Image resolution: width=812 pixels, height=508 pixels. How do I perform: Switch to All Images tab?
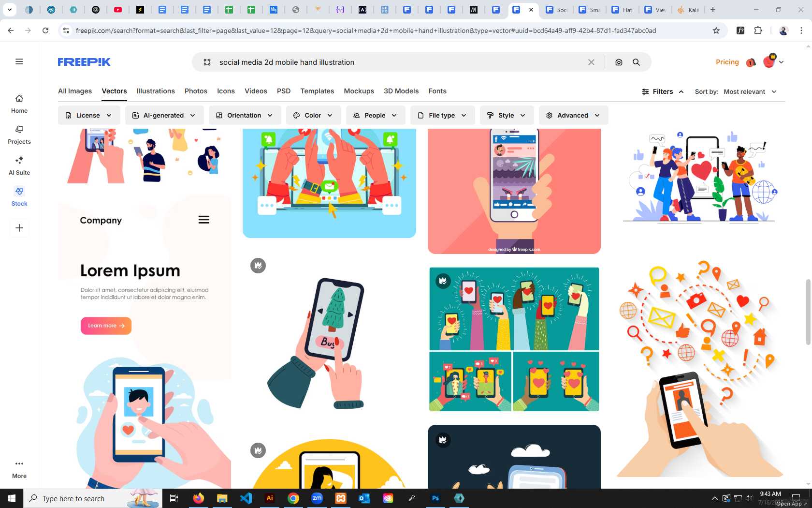pyautogui.click(x=75, y=91)
